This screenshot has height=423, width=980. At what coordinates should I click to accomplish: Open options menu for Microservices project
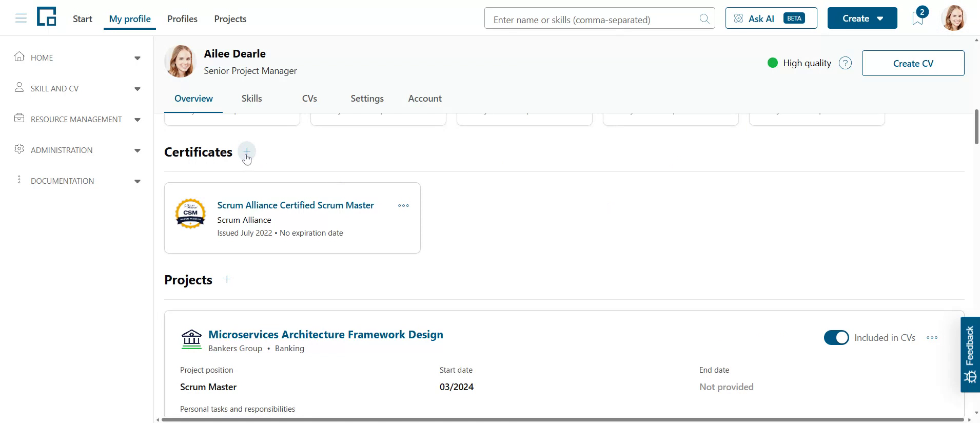tap(932, 337)
